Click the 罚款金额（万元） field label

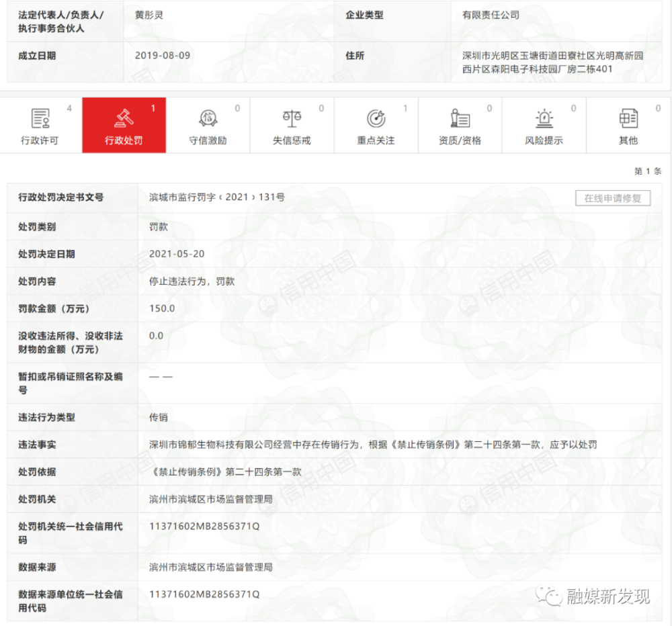[54, 308]
